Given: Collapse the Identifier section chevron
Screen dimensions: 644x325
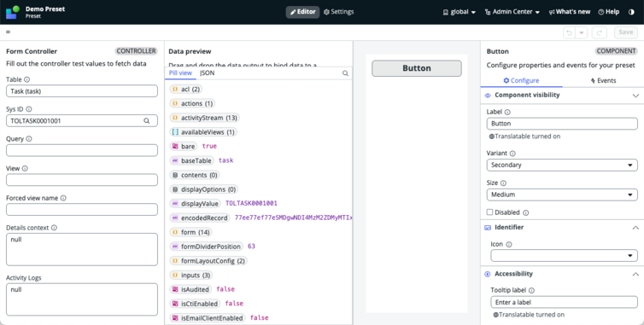Looking at the screenshot, I should (x=635, y=228).
